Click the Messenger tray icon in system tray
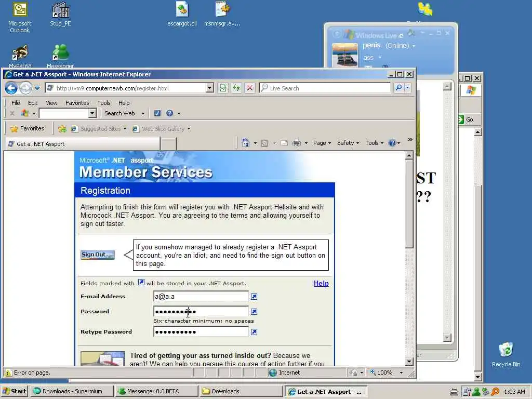This screenshot has width=532, height=399. [476, 392]
